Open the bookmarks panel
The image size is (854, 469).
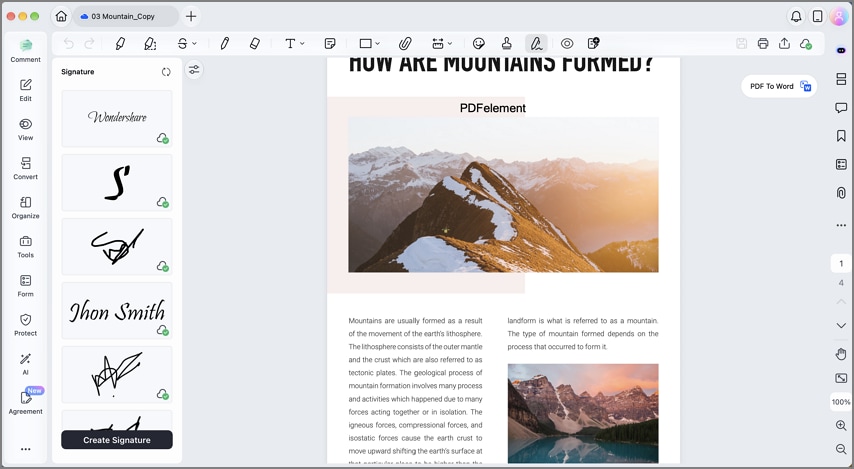point(841,136)
